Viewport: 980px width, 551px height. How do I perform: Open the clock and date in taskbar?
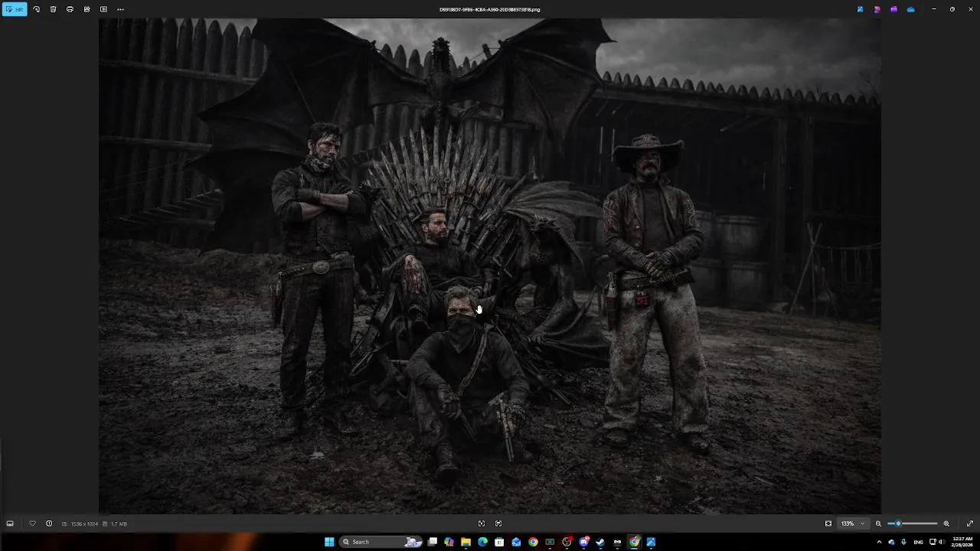[x=962, y=542]
